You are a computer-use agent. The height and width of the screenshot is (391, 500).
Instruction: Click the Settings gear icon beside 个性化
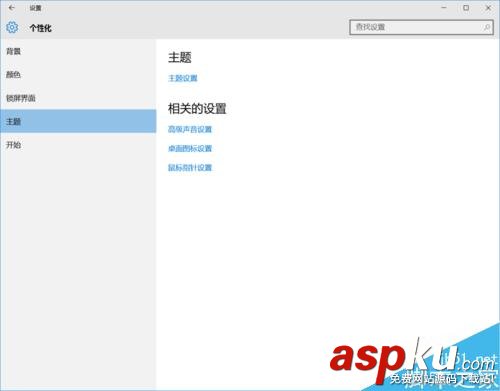point(12,27)
